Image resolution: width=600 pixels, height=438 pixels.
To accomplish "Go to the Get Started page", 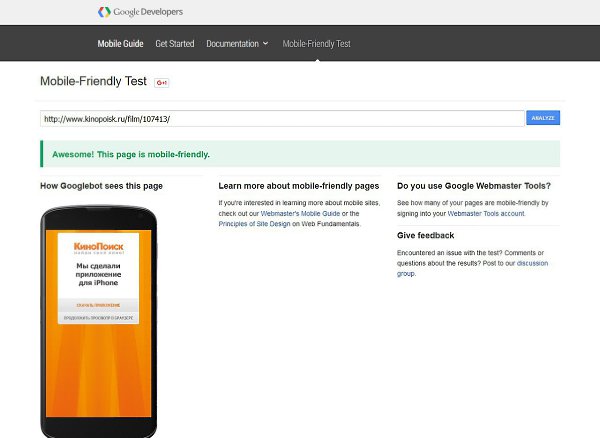I will pos(175,44).
